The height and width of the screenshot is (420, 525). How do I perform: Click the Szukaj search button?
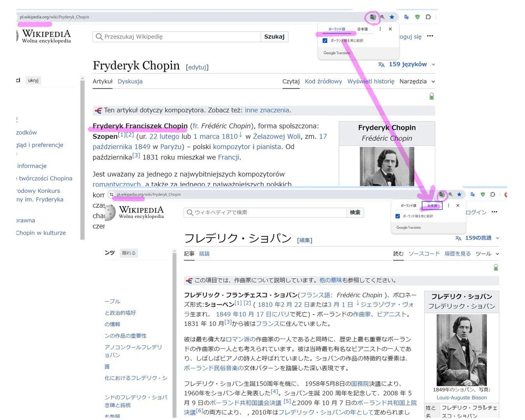click(x=274, y=37)
